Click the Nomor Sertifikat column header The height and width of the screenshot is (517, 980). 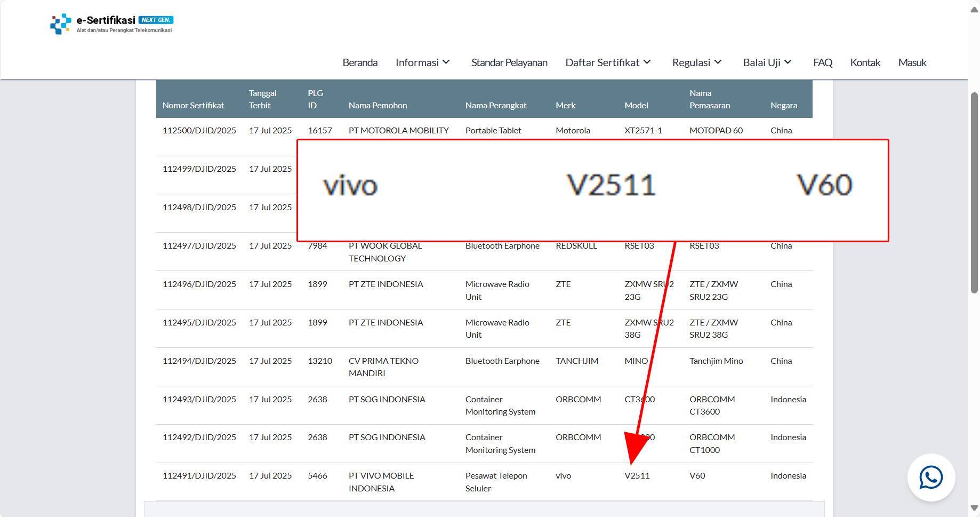(x=193, y=105)
